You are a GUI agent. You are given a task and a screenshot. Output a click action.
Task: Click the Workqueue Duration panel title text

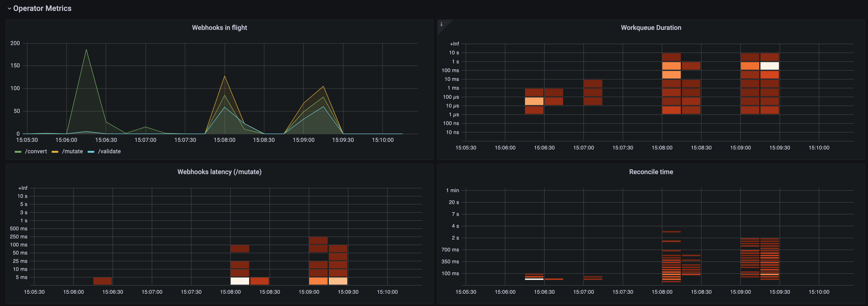pos(651,27)
